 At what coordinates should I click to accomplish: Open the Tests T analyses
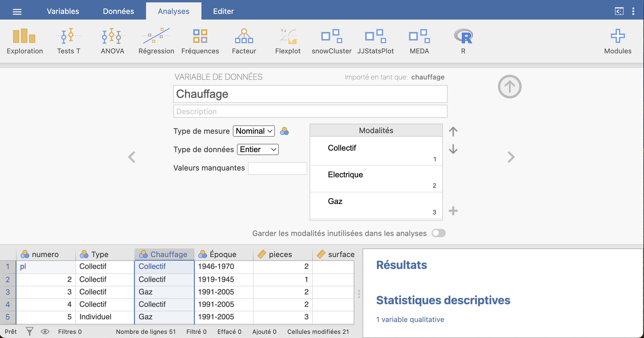pyautogui.click(x=68, y=41)
